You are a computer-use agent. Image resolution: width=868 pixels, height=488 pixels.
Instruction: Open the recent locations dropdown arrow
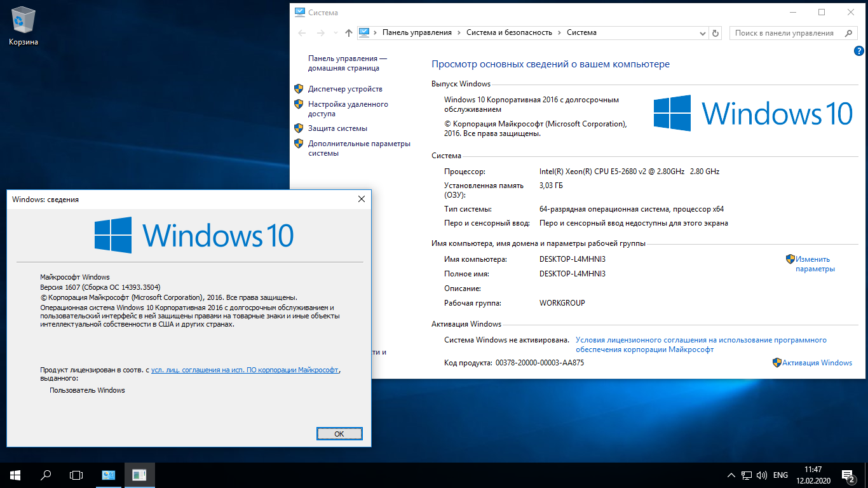pos(334,33)
